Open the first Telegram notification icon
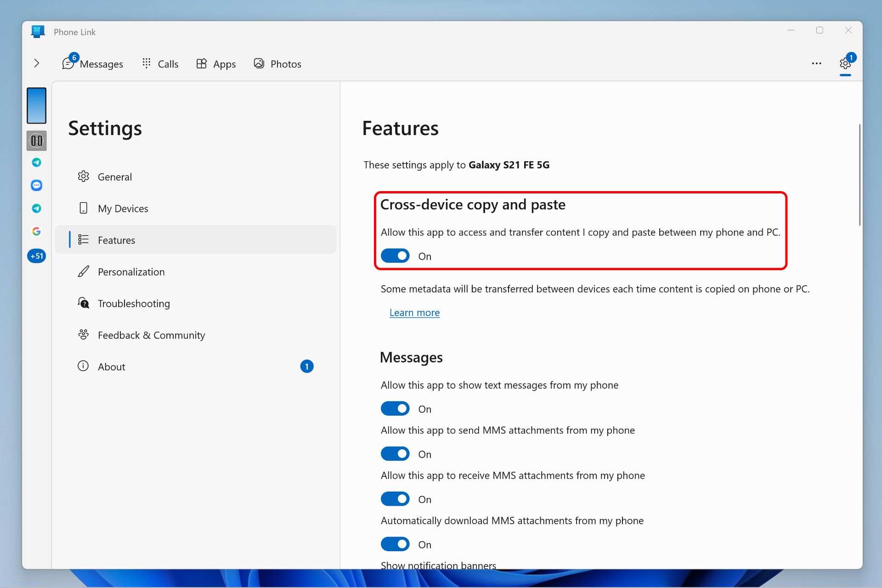 click(36, 162)
